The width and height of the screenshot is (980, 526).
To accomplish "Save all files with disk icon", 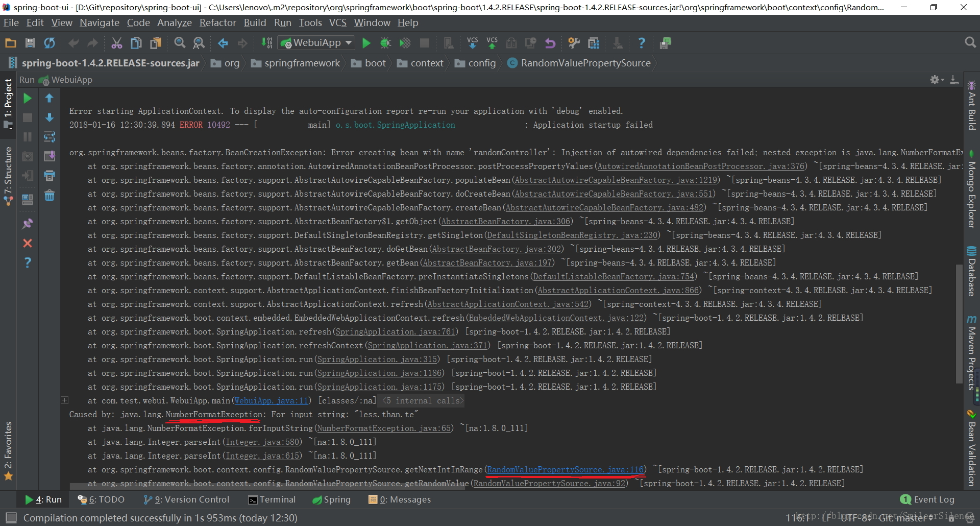I will click(30, 43).
